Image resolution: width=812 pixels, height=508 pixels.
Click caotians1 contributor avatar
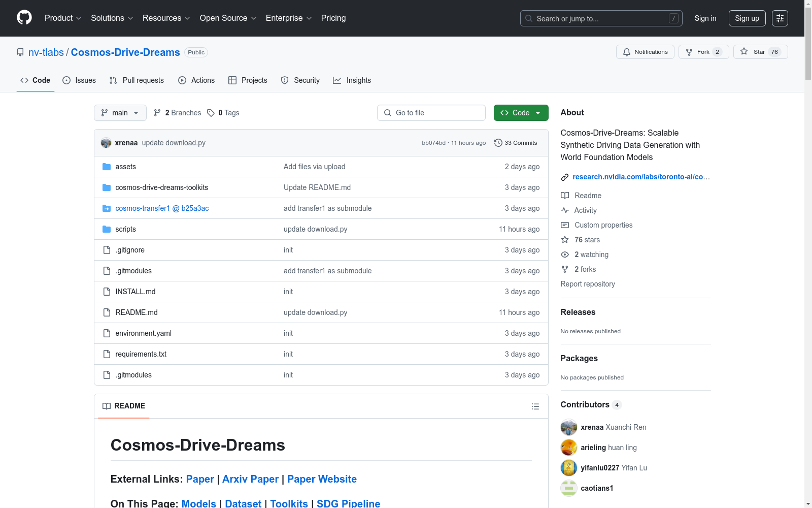[x=569, y=488]
